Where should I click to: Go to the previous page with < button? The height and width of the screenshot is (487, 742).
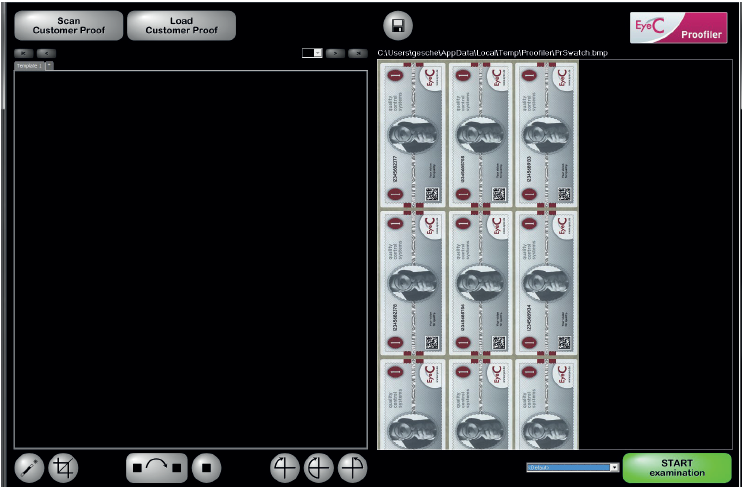point(46,53)
